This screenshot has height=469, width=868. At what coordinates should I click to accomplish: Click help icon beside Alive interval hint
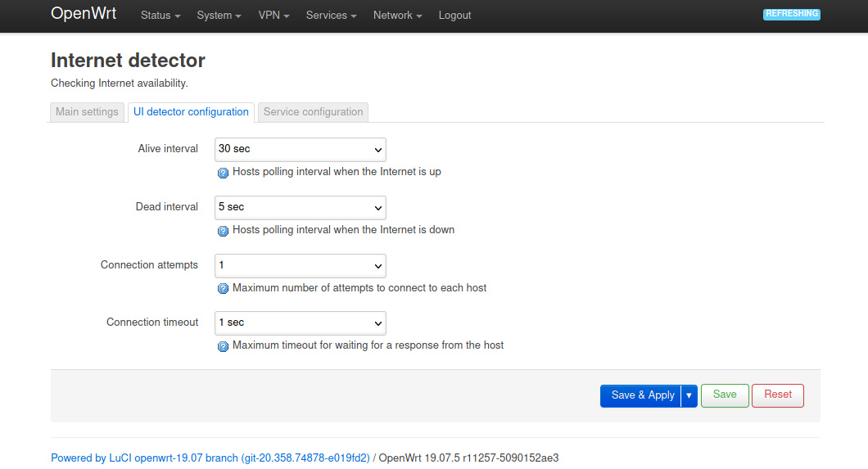[x=223, y=173]
